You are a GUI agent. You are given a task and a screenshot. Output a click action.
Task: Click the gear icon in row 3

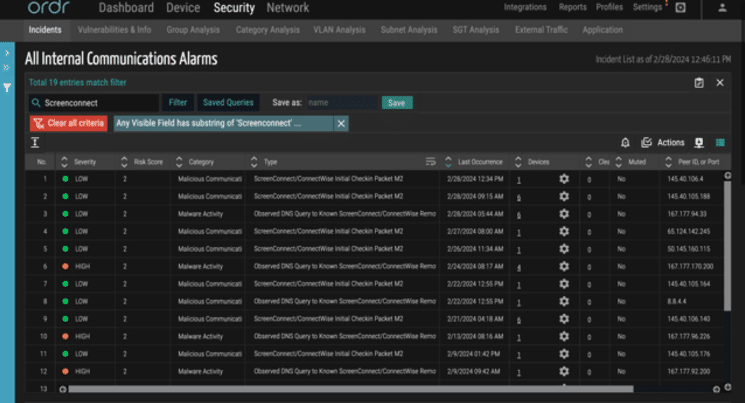(564, 214)
